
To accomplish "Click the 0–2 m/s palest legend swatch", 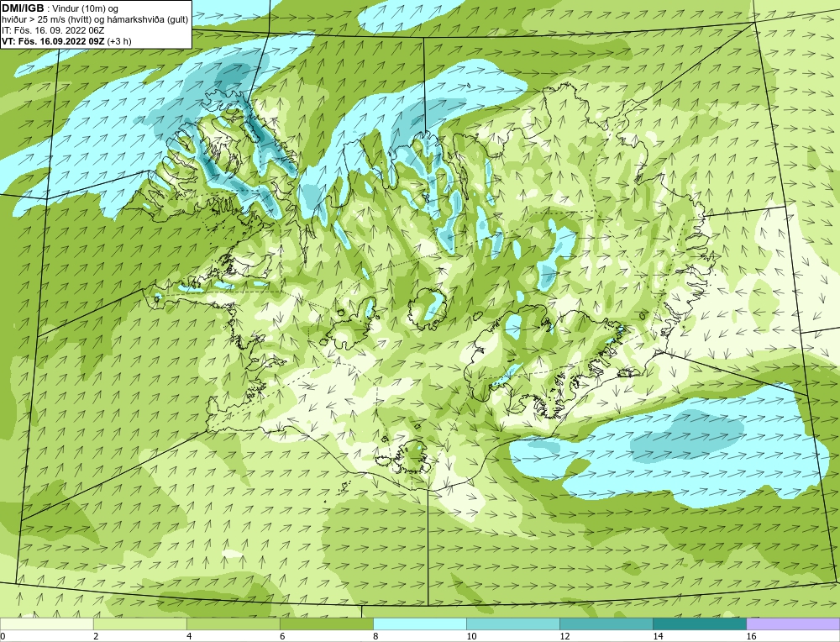I will (46, 624).
